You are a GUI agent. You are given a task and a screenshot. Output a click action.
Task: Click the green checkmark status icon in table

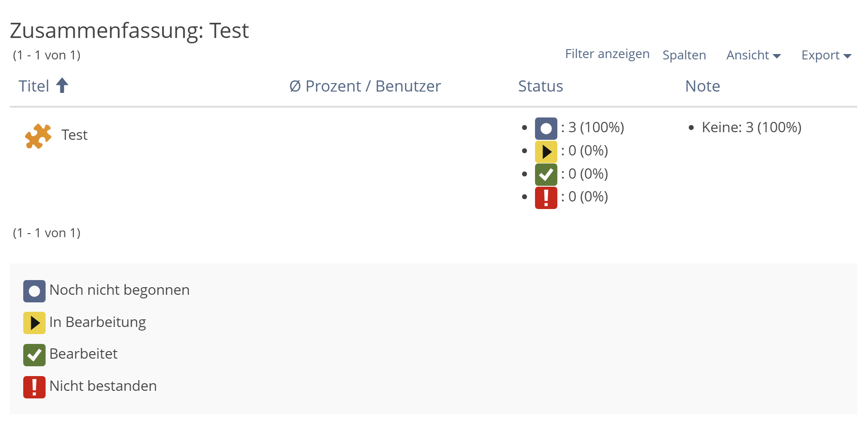(x=546, y=175)
